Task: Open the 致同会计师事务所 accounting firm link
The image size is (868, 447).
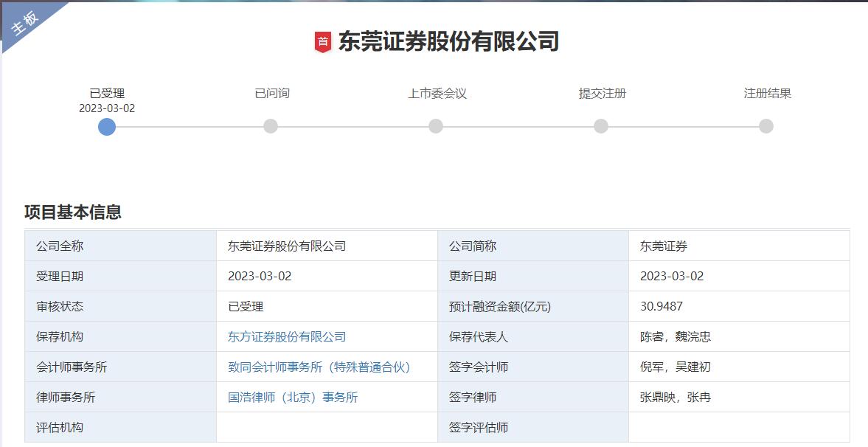Action: point(319,367)
